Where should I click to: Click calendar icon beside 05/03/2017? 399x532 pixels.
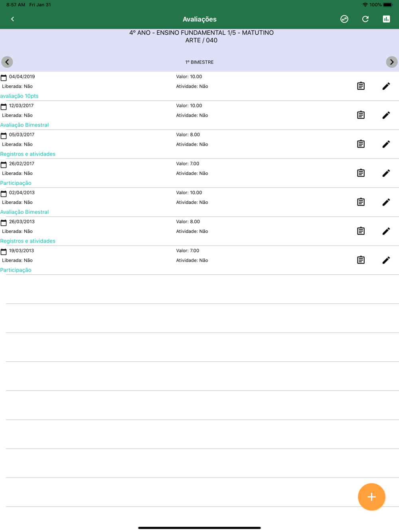click(4, 136)
